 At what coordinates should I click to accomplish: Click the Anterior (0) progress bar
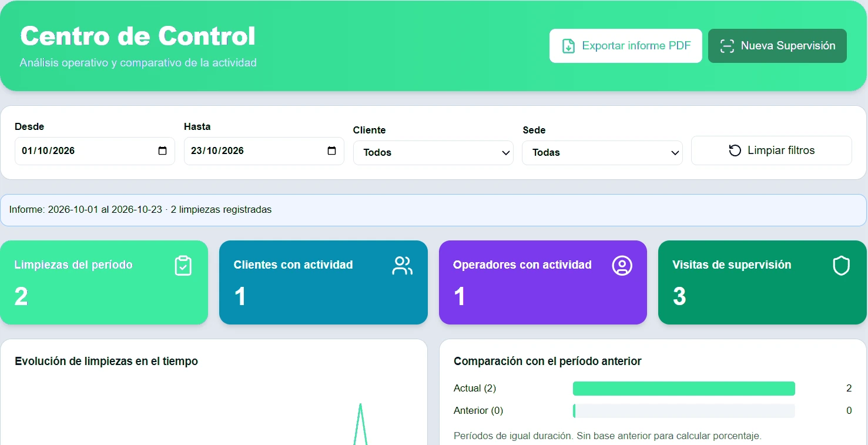(x=684, y=411)
